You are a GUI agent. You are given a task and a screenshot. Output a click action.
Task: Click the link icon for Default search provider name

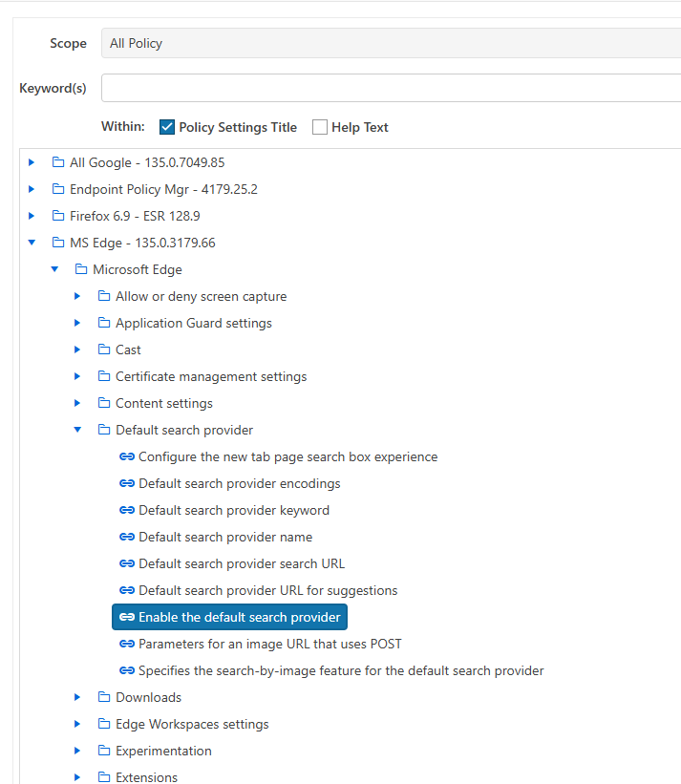coord(127,537)
